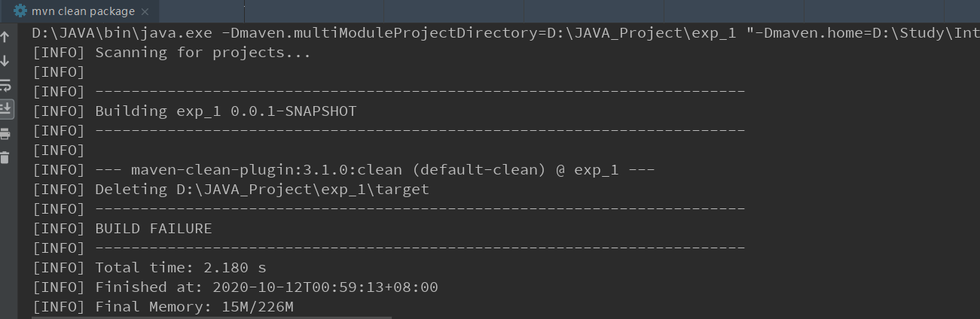This screenshot has height=319, width=980.
Task: Clear console with the trash icon
Action: tap(5, 156)
